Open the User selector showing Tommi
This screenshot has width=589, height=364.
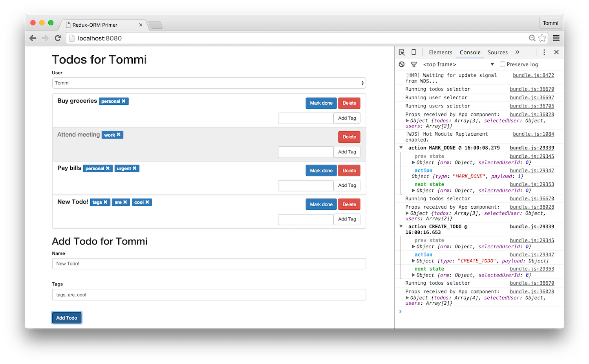coord(209,83)
